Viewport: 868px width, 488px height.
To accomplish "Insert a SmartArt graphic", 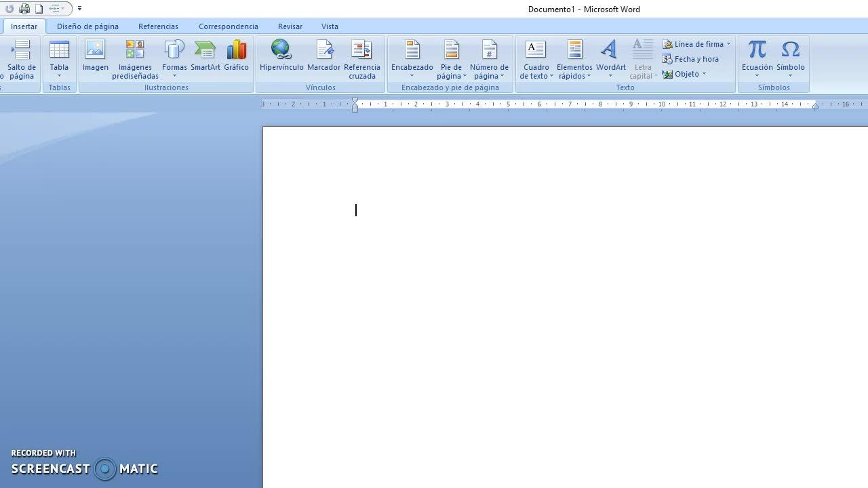I will pos(205,56).
